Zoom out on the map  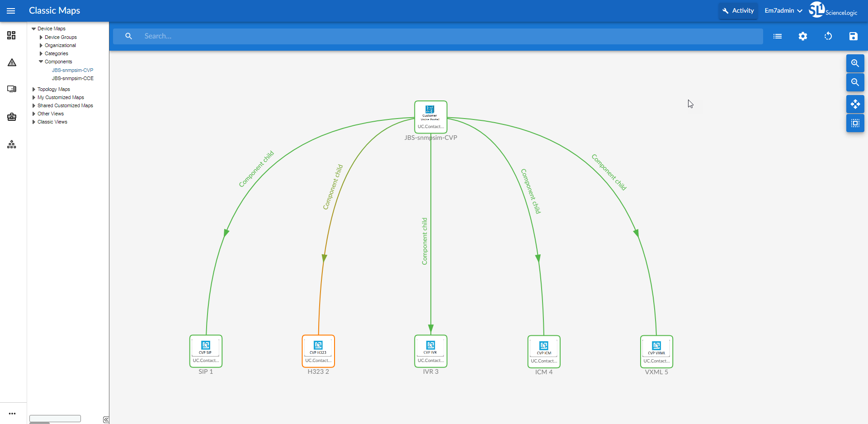tap(855, 82)
